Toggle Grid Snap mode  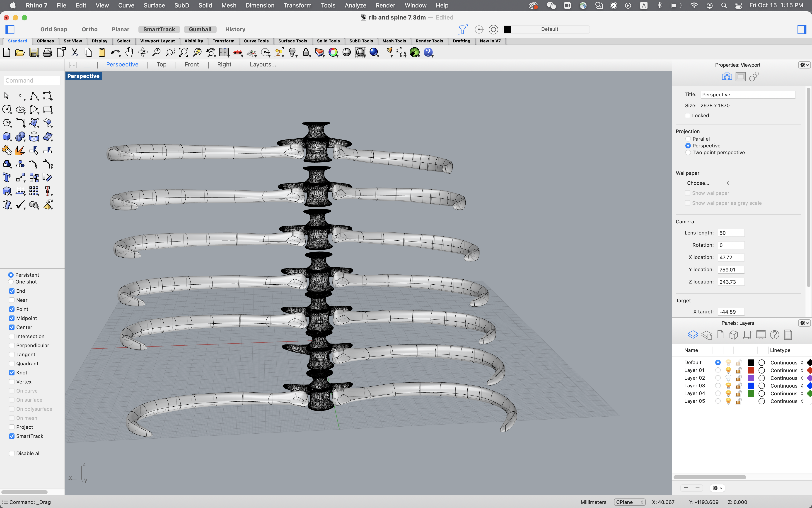tap(54, 29)
